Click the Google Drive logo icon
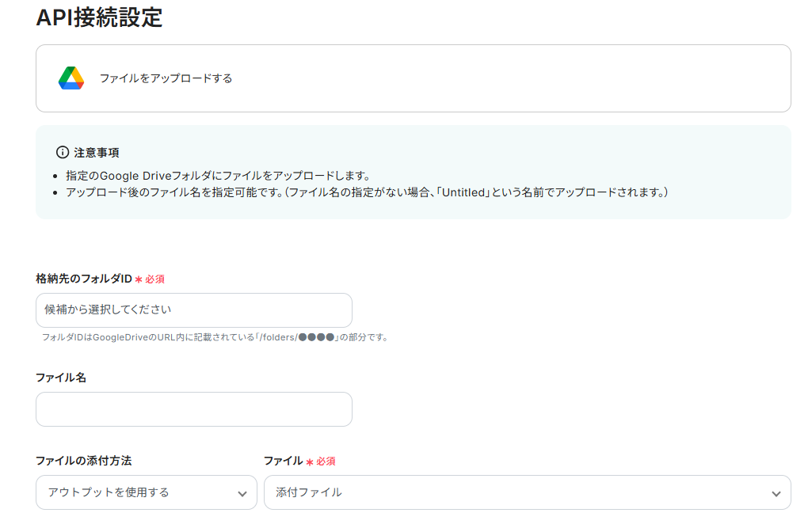 (71, 78)
